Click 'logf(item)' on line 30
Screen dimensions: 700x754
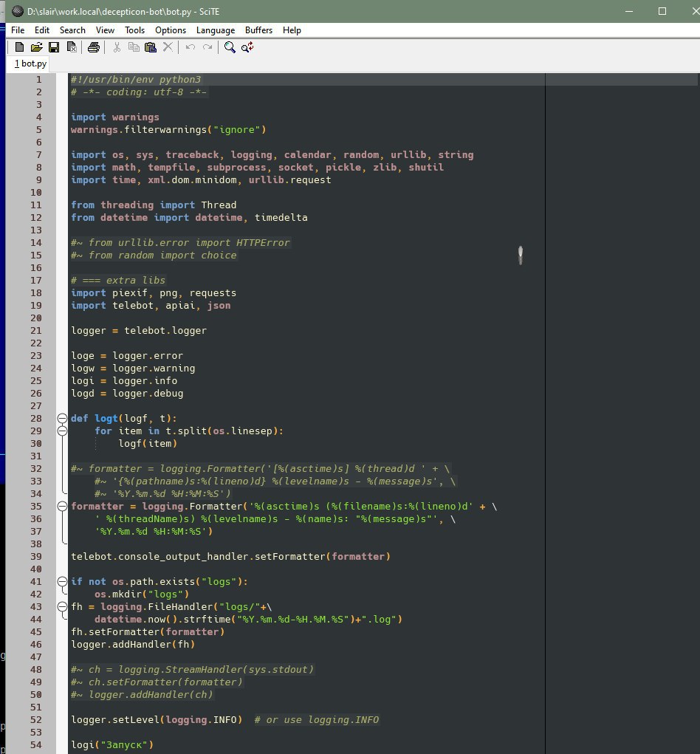tap(148, 444)
